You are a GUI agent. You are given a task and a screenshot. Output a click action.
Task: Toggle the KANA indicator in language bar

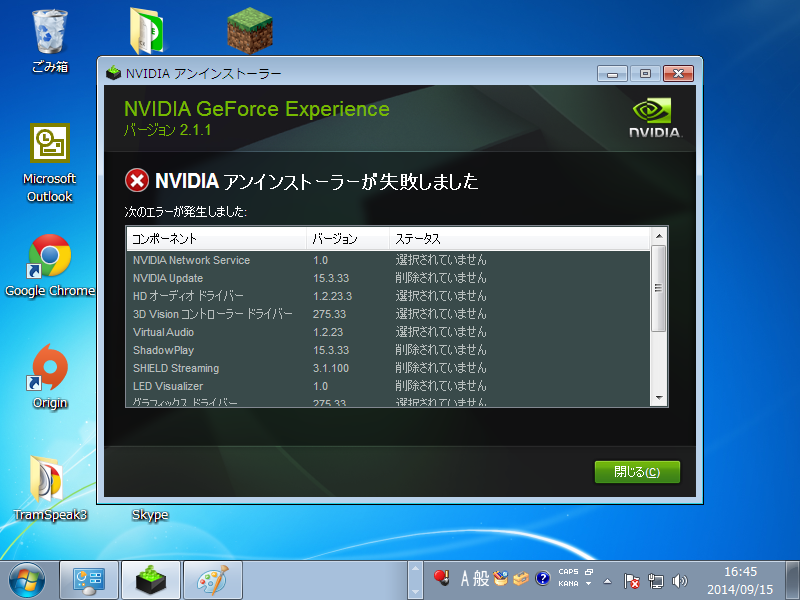click(x=568, y=584)
